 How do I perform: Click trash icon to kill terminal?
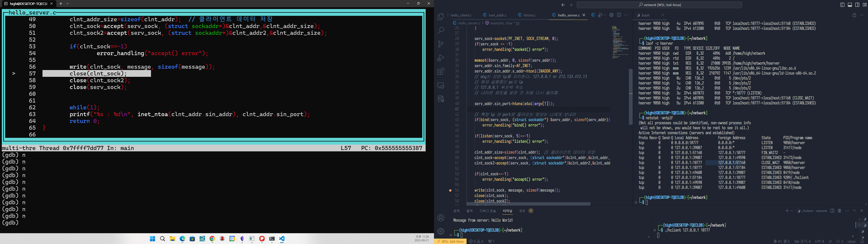(x=839, y=211)
